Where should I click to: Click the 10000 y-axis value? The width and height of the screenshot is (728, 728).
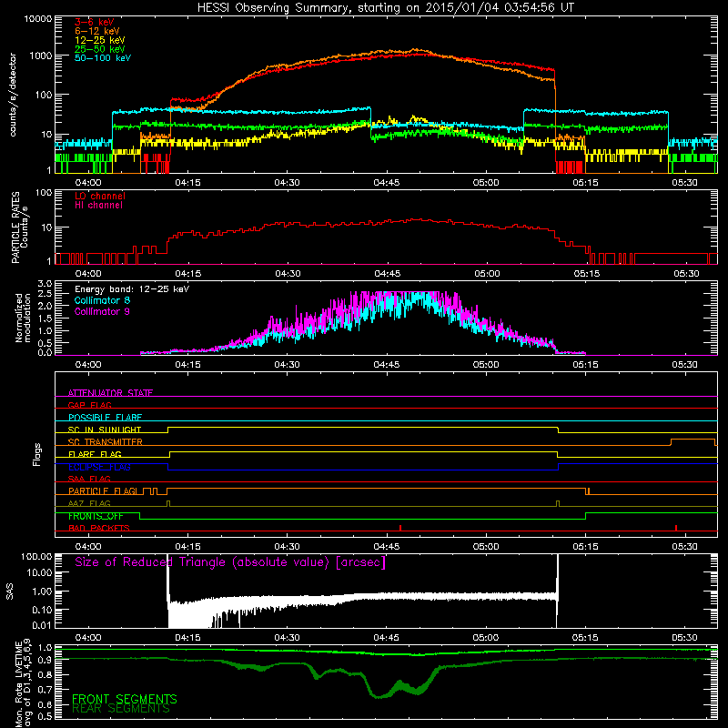click(38, 19)
